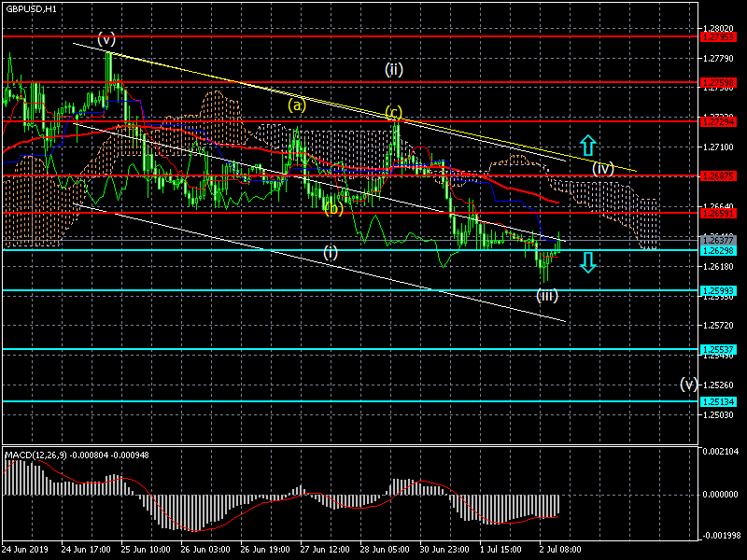The image size is (747, 560).
Task: Click the 1.27100 price axis value
Action: point(718,147)
